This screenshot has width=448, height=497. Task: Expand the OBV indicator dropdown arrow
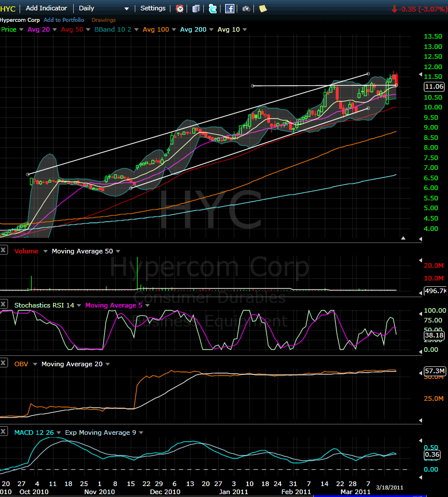(35, 364)
